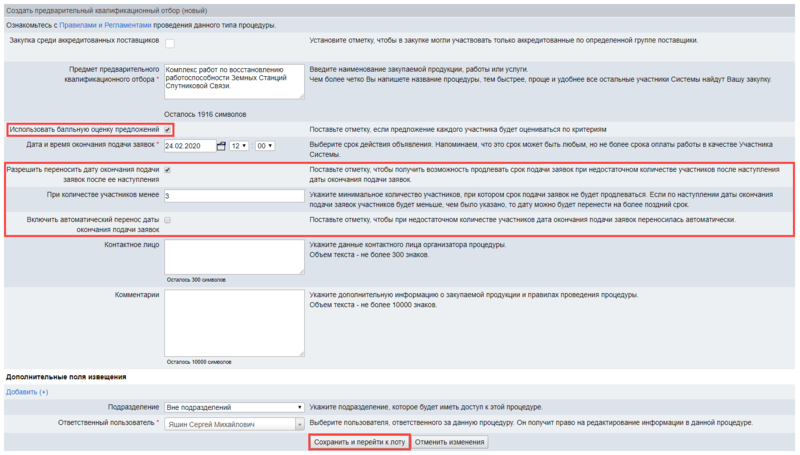800x455 pixels.
Task: Click into the 'При количестве участников менее' field
Action: (x=234, y=195)
